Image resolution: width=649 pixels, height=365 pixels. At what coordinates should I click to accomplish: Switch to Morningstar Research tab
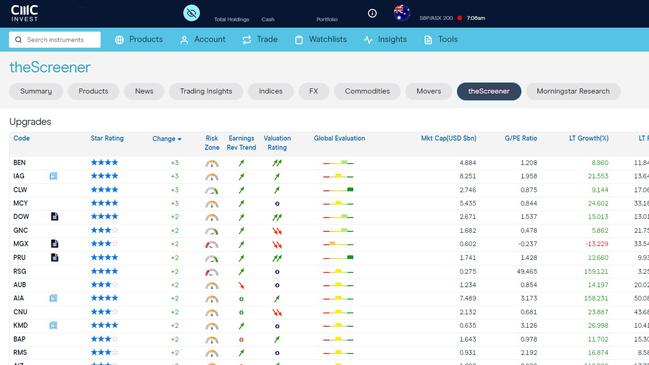[573, 91]
